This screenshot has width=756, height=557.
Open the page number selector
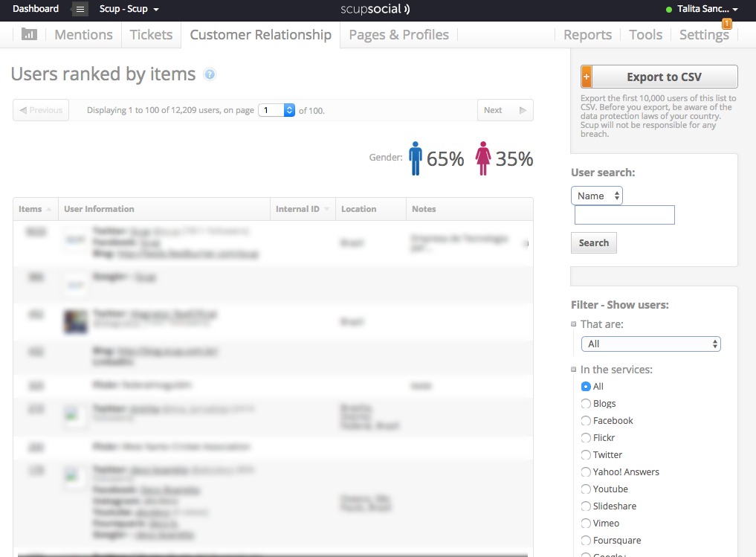tap(277, 110)
